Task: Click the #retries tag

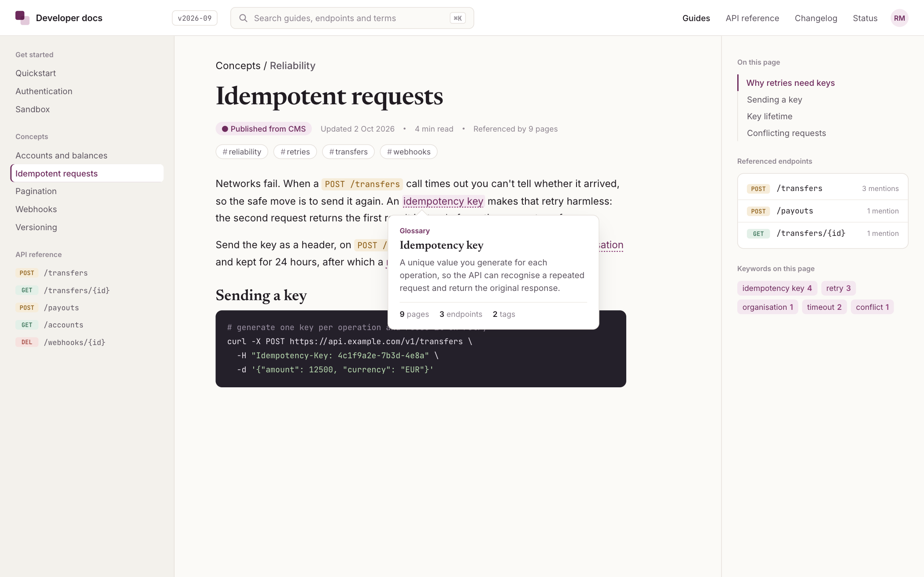Action: coord(295,151)
